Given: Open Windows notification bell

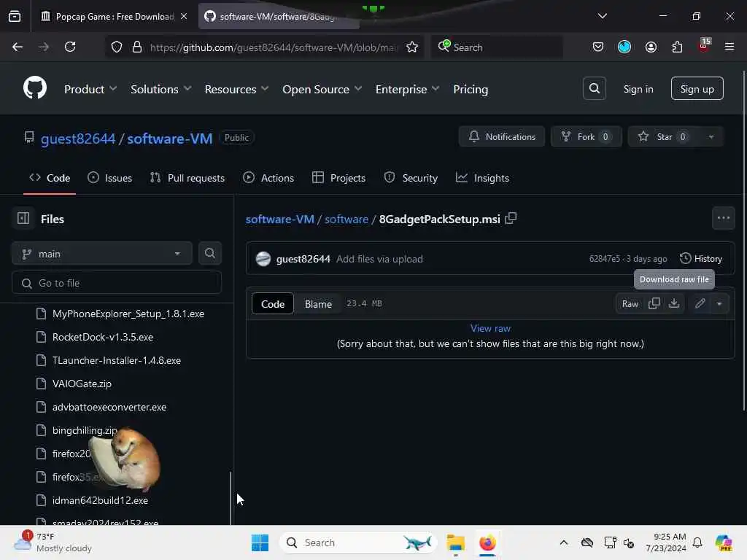Looking at the screenshot, I should (x=697, y=542).
